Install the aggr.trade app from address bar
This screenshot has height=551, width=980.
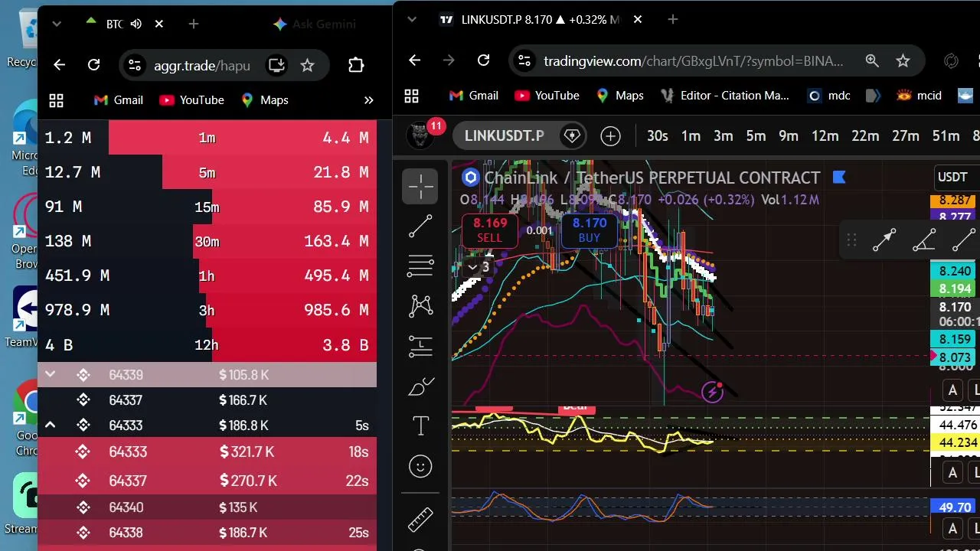(276, 65)
